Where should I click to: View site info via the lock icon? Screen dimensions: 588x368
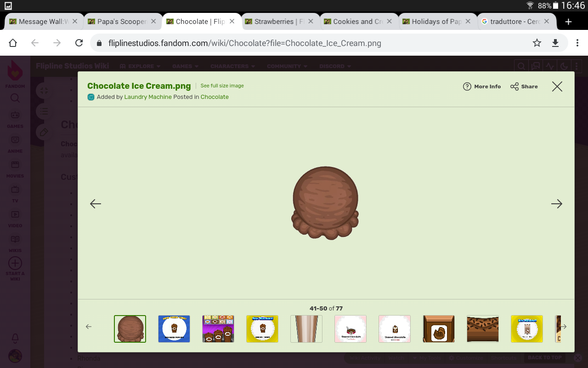(99, 43)
